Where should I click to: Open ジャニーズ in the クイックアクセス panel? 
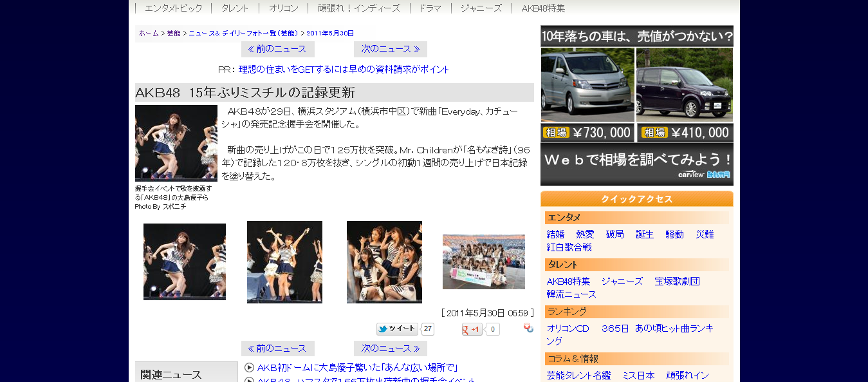point(622,282)
